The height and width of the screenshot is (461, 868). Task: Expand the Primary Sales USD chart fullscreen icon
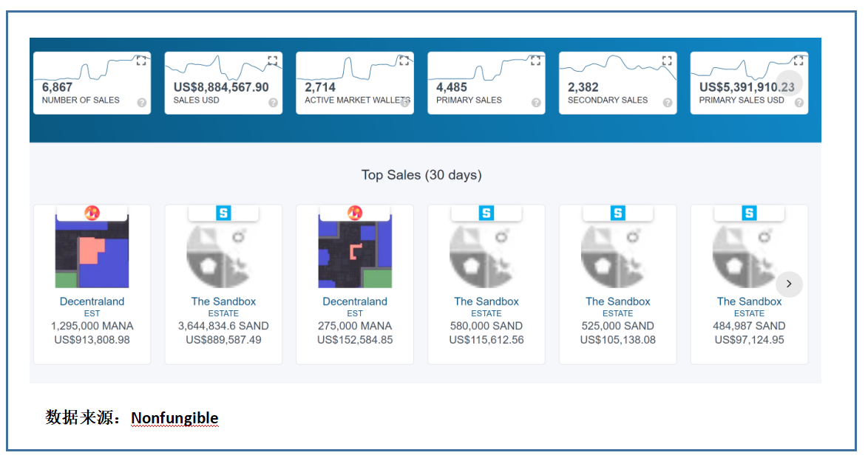799,61
